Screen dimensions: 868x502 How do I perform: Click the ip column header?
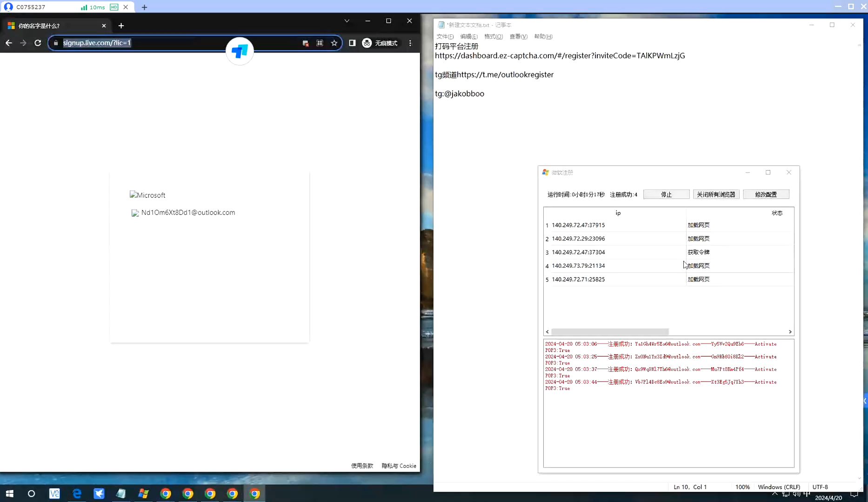pos(618,213)
